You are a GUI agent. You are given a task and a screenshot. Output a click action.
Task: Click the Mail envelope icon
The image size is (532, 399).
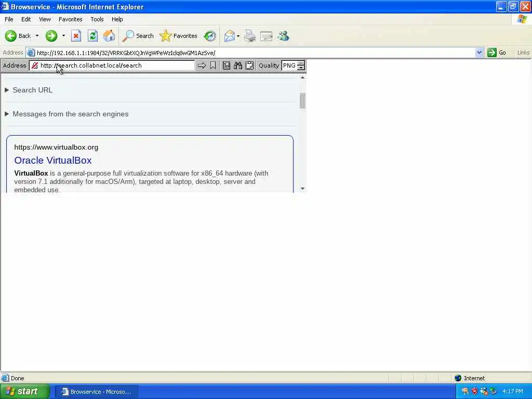point(230,36)
